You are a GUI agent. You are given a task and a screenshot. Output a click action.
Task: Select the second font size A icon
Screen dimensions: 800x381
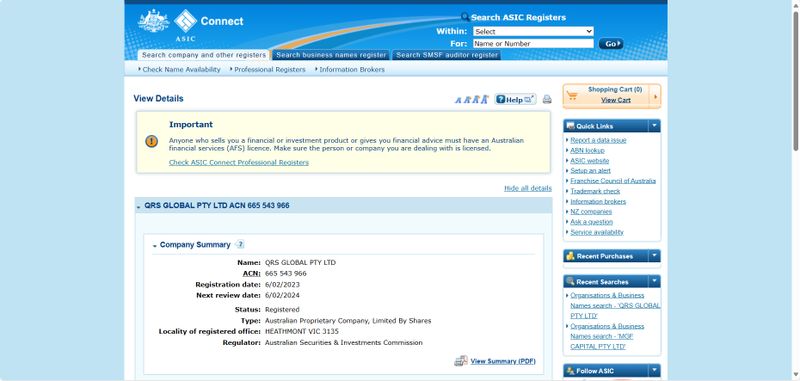pyautogui.click(x=466, y=100)
